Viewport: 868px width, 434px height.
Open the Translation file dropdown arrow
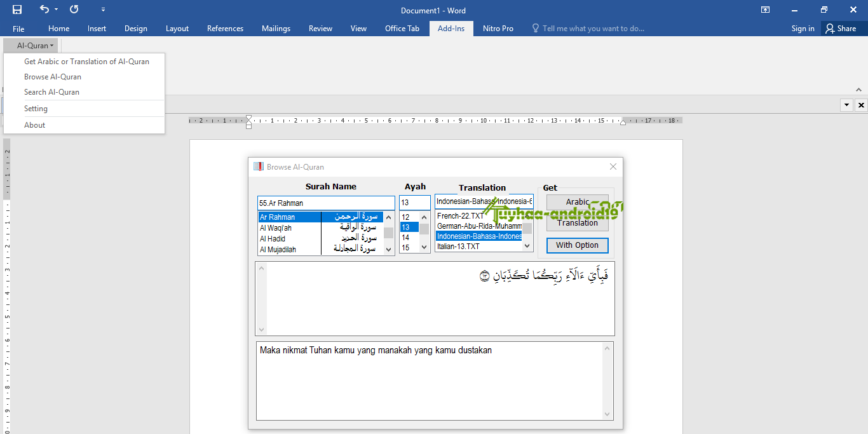point(527,245)
